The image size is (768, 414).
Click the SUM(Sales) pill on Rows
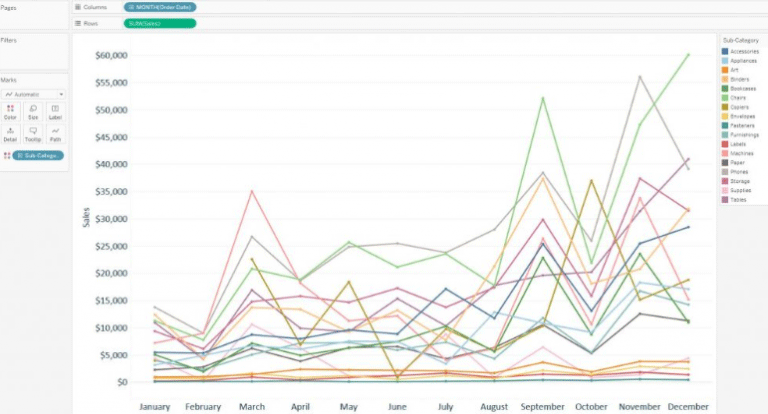coord(160,22)
